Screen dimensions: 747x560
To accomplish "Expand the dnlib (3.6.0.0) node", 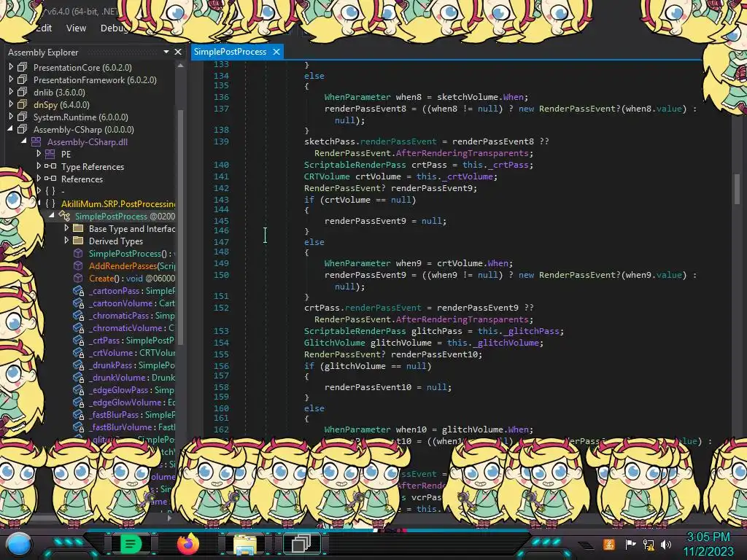I will tap(11, 92).
